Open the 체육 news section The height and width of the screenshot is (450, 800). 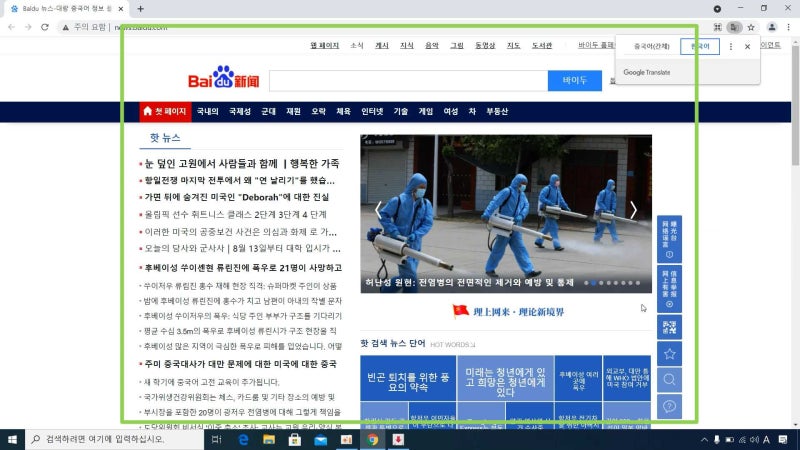point(343,111)
